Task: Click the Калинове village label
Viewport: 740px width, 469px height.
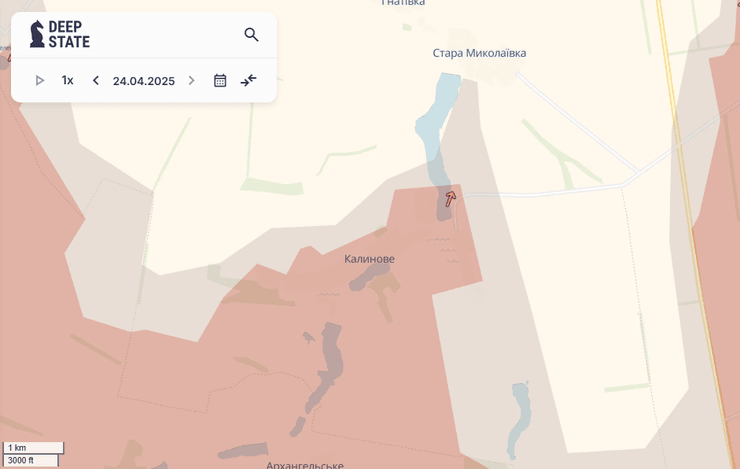Action: click(369, 259)
